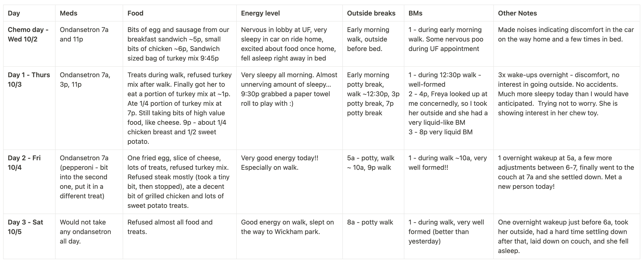Click the 'Met a new person today' notes cell

[x=567, y=182]
